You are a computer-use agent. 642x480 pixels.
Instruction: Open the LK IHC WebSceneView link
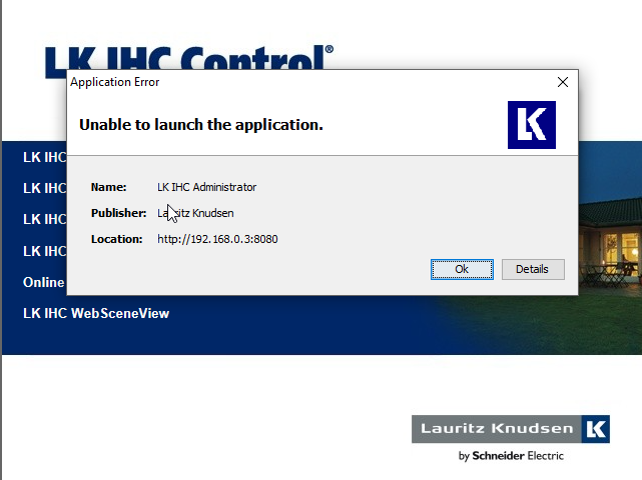(x=96, y=313)
